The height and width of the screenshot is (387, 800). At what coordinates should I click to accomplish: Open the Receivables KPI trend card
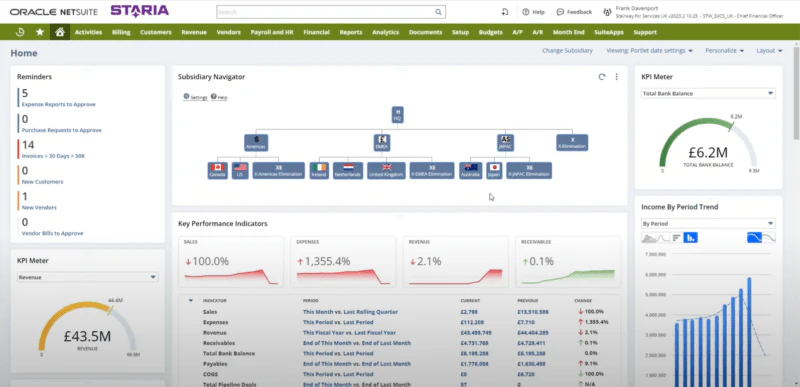click(568, 261)
